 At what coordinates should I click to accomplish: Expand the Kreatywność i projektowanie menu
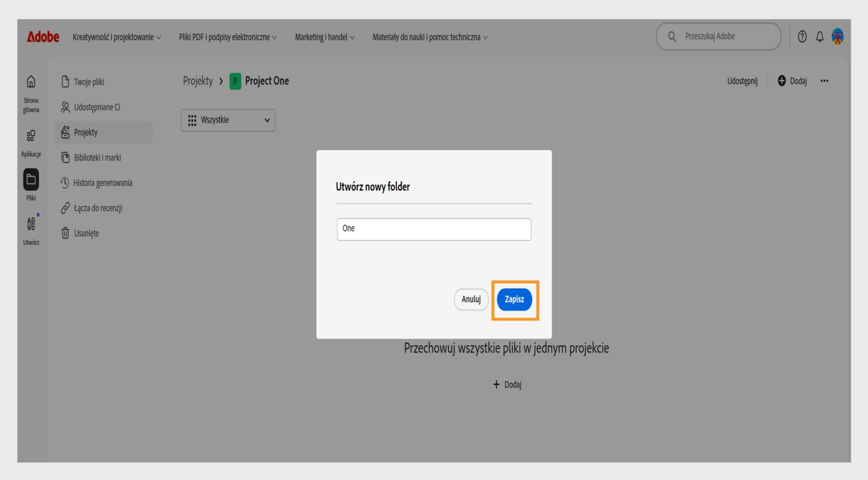point(117,37)
